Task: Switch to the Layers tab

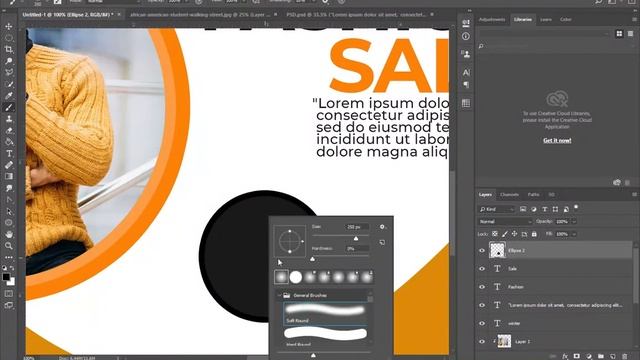Action: (x=485, y=195)
